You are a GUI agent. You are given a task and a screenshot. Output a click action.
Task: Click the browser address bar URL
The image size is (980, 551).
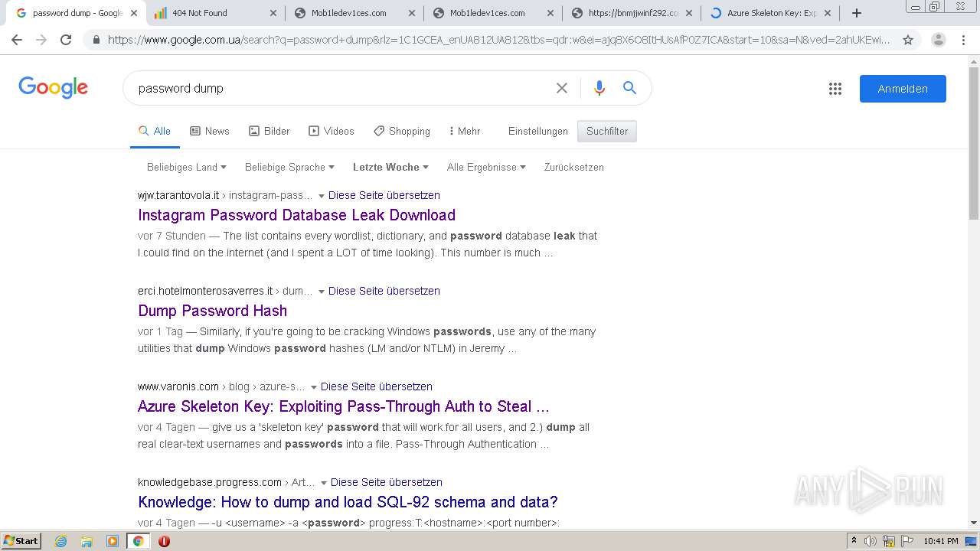coord(498,40)
